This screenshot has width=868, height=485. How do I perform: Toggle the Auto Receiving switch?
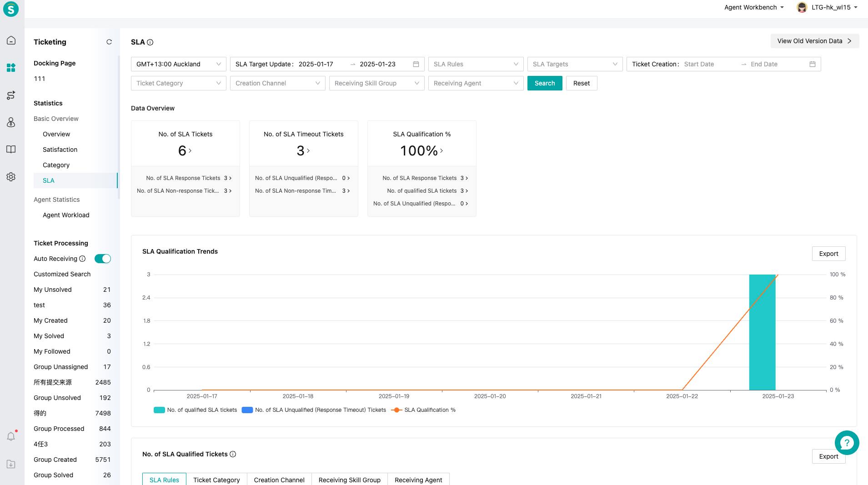coord(103,259)
